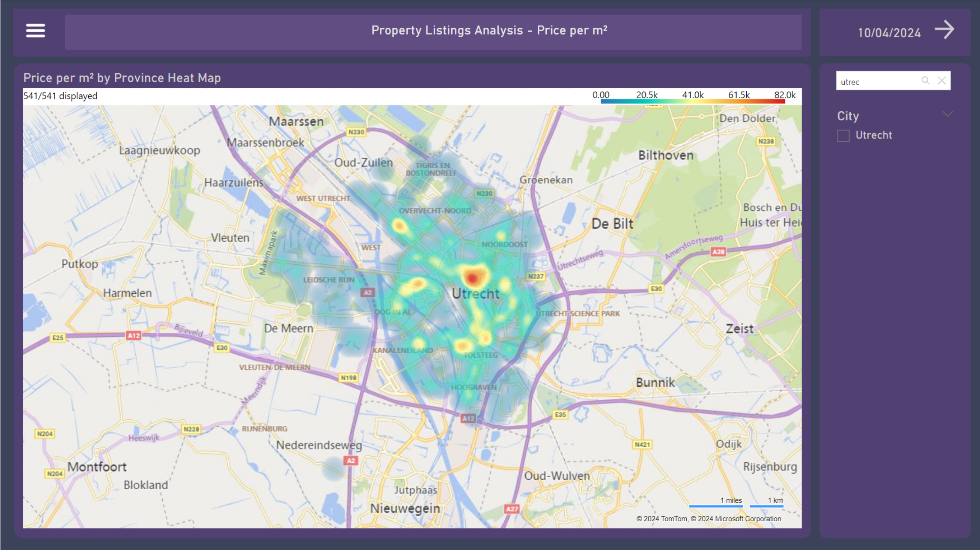Image resolution: width=980 pixels, height=550 pixels.
Task: Click the 10/04/2024 date text
Action: 889,33
